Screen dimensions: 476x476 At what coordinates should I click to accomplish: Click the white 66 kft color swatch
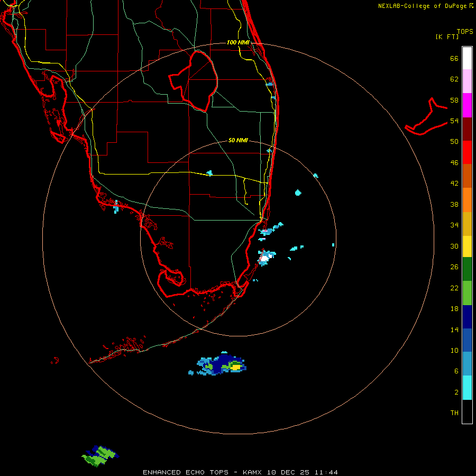click(467, 58)
